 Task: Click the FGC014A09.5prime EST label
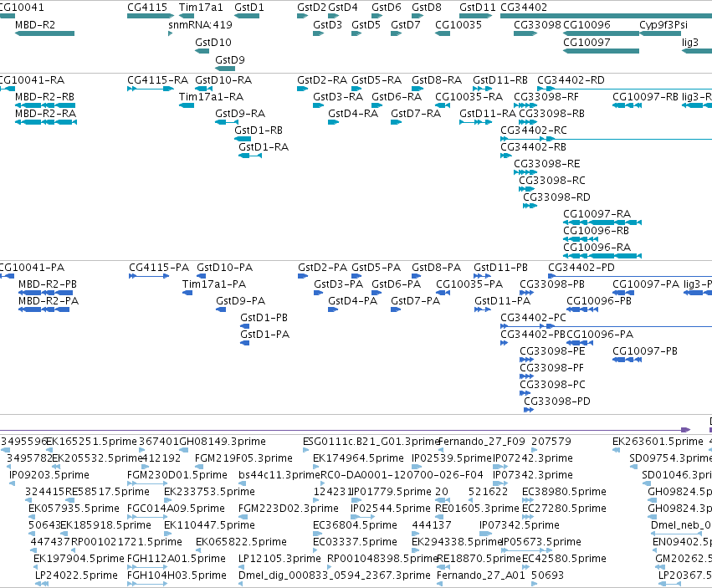point(177,509)
